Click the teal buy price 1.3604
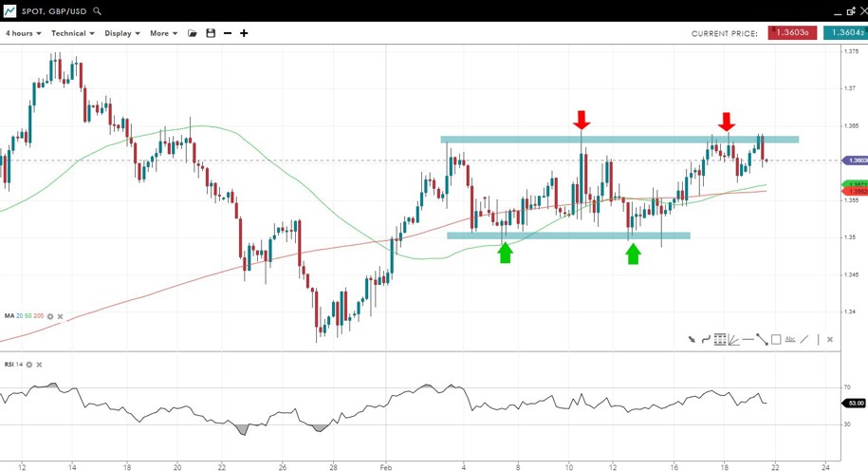868x471 pixels. click(845, 33)
